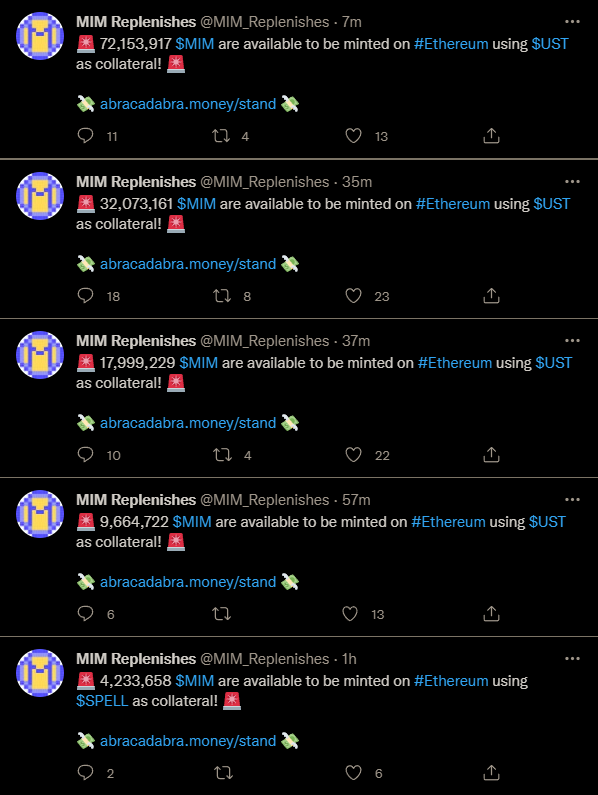Reply to the 72,153,917 $MIM tweet
The image size is (598, 795).
(85, 136)
